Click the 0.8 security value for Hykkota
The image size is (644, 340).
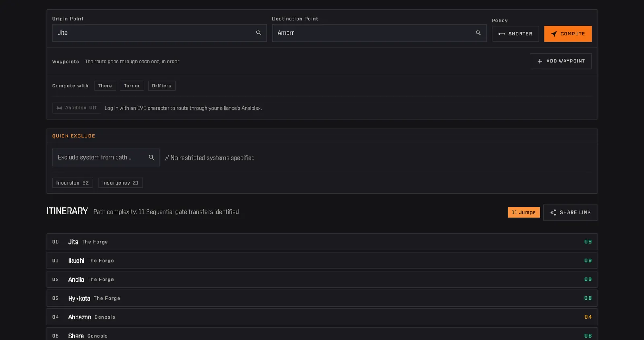pos(588,298)
